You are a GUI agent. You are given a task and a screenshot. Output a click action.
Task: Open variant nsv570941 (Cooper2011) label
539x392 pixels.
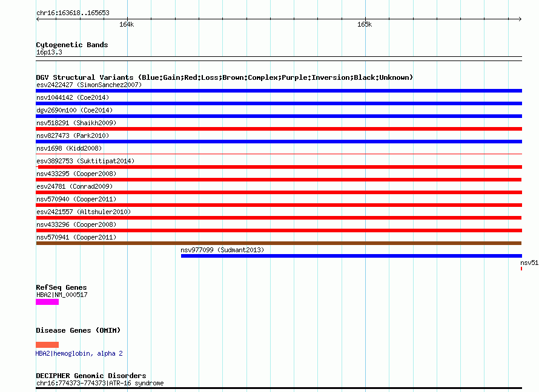pos(76,237)
